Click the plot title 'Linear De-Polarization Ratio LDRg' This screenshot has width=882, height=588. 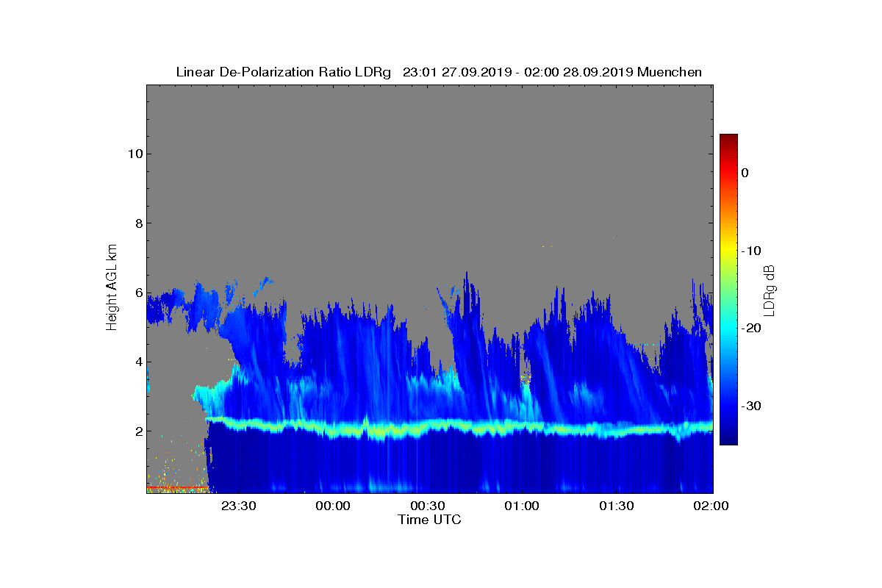pyautogui.click(x=284, y=72)
